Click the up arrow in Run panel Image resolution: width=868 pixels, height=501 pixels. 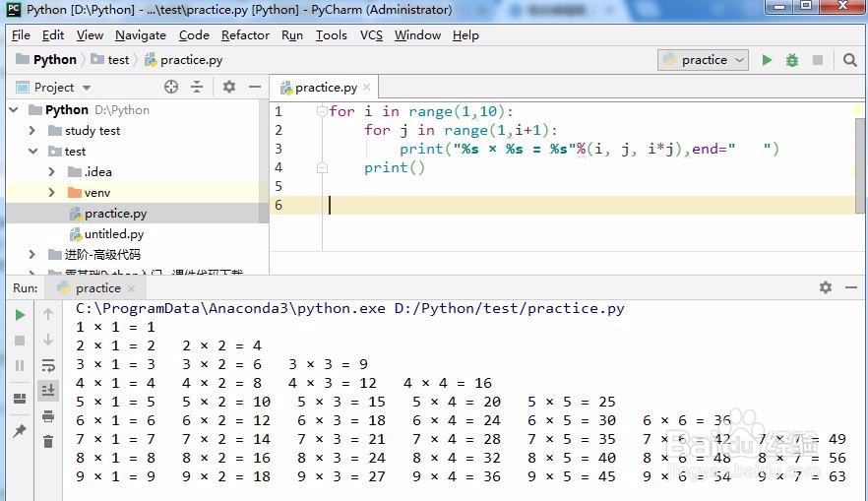[x=48, y=314]
